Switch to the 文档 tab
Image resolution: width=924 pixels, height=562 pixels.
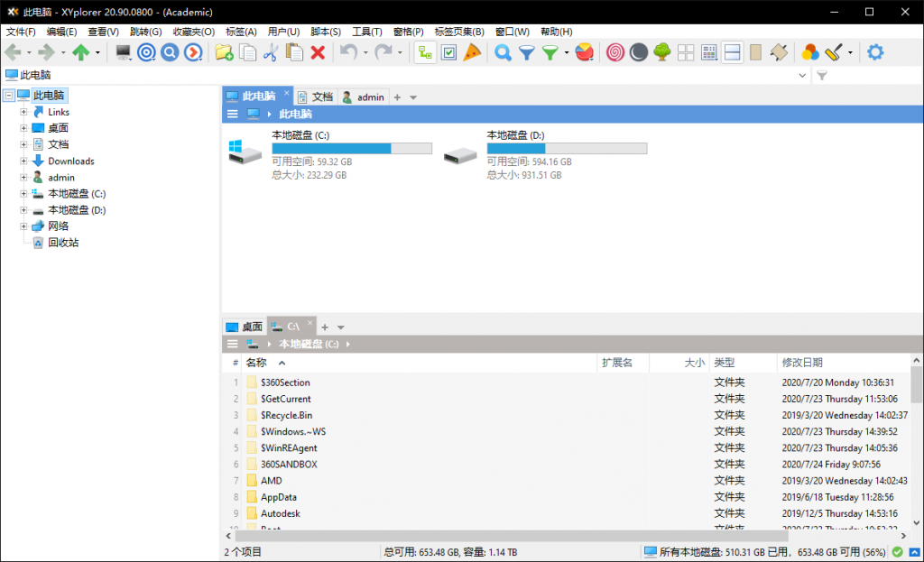[x=317, y=97]
